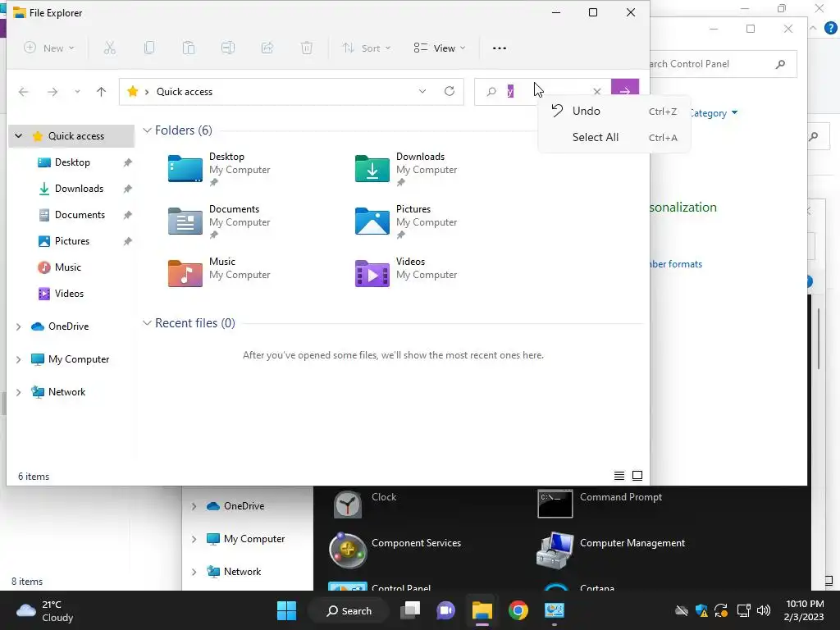Click inside the File Explorer search field
This screenshot has width=840, height=630.
point(544,92)
